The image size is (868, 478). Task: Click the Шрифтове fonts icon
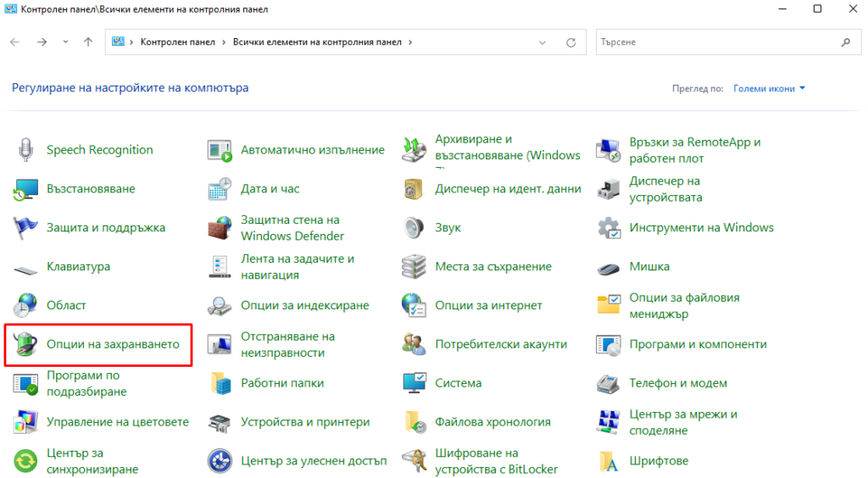[x=609, y=462]
